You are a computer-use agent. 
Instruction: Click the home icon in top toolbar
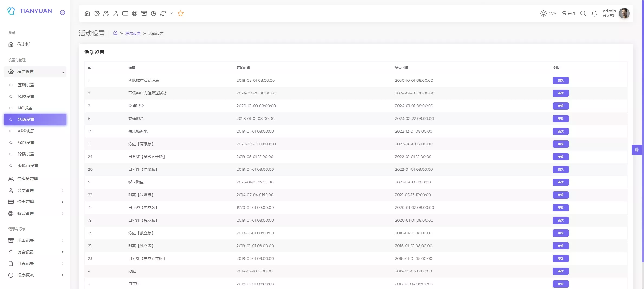click(87, 13)
